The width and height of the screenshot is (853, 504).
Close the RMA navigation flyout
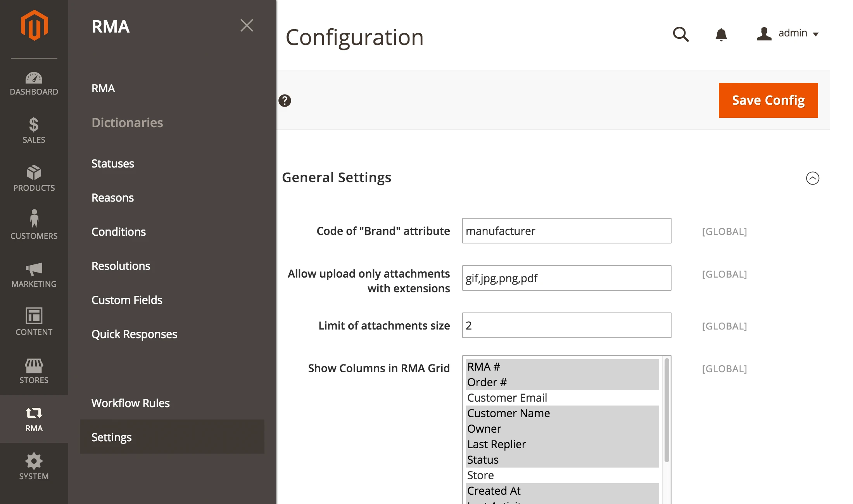coord(247,25)
